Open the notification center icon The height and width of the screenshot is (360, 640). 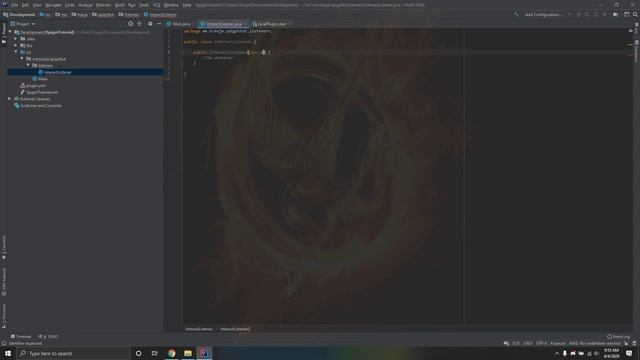(629, 353)
